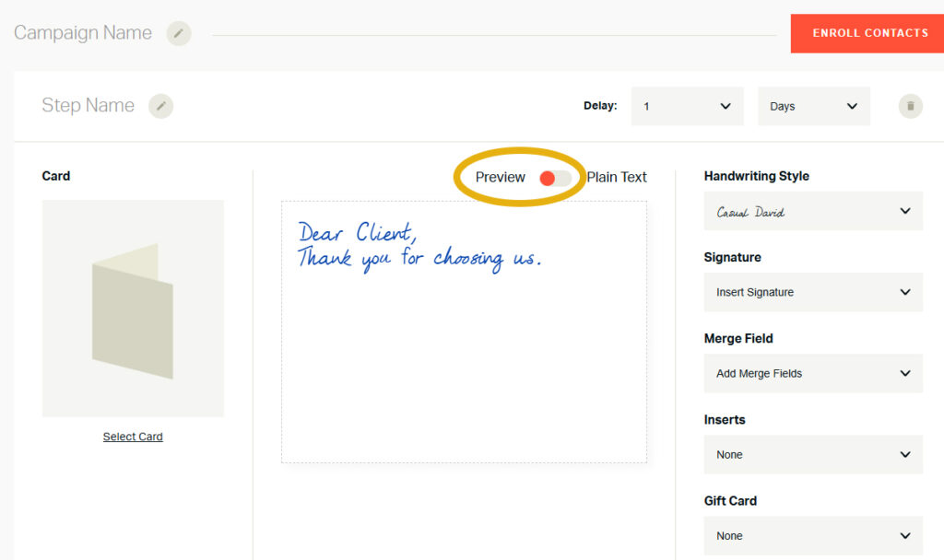Click the edit pencil next to Step Name
Viewport: 944px width, 560px height.
tap(161, 106)
